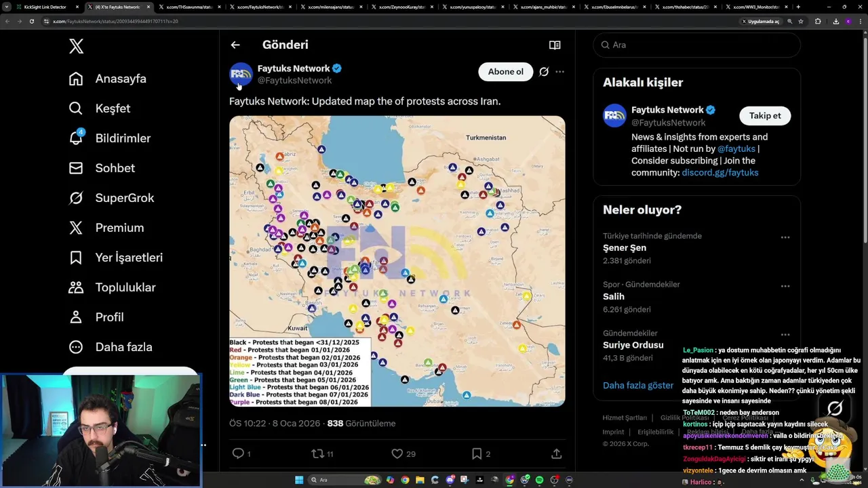Open Suriye Ordusu trend options menu
Viewport: 868px width, 488px height.
coord(785,334)
